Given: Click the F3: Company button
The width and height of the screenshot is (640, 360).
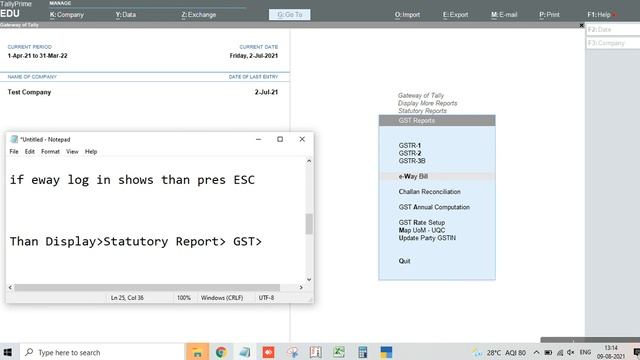Looking at the screenshot, I should 613,43.
